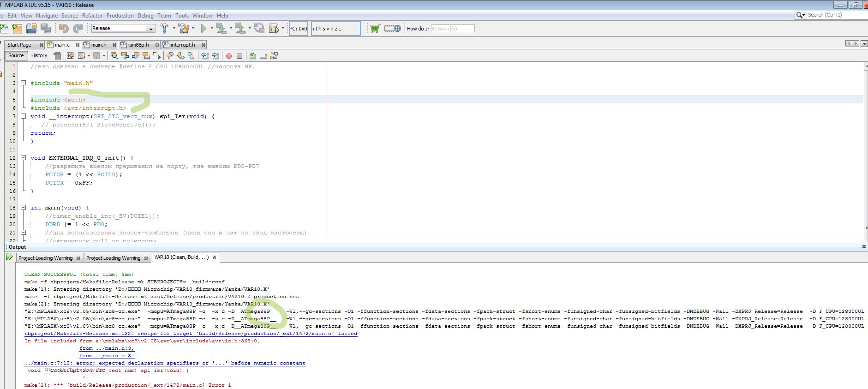Click the Debug Project icon

274,29
